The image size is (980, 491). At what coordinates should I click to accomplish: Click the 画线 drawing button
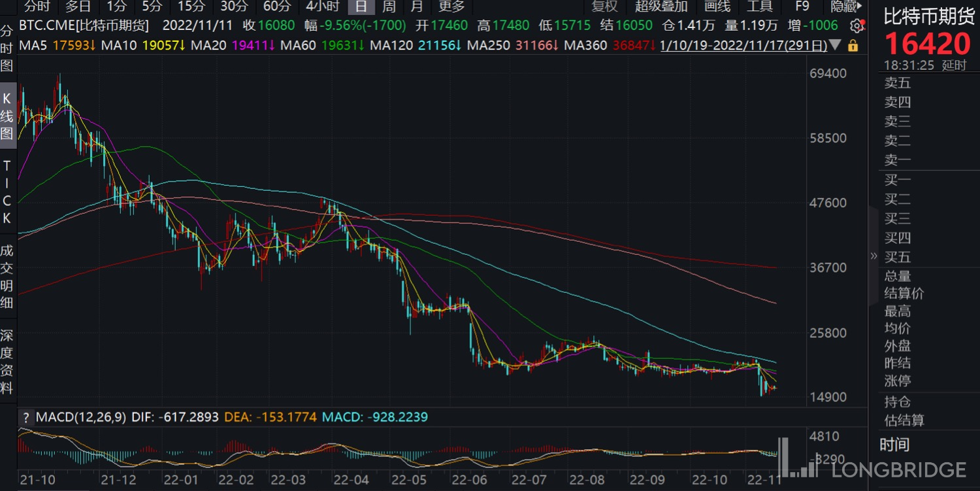point(717,7)
